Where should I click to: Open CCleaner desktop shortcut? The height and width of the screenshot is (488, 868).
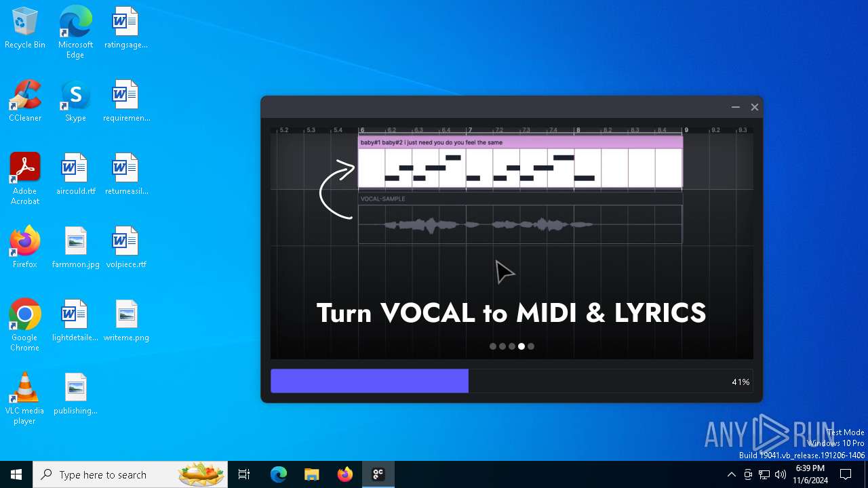[25, 102]
